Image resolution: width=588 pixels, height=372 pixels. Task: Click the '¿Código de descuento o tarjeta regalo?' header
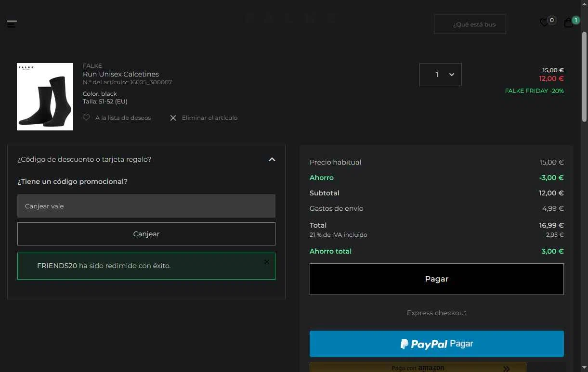click(x=146, y=159)
